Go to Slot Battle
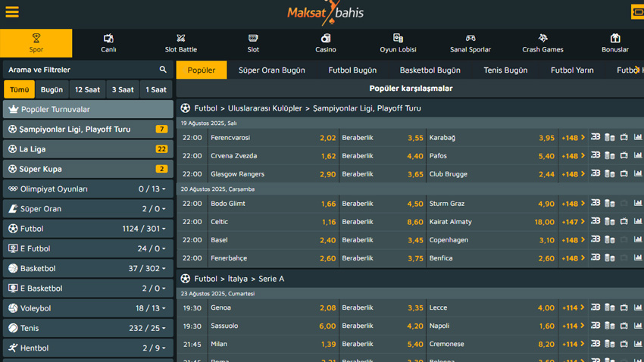The width and height of the screenshot is (644, 362). coord(181,43)
